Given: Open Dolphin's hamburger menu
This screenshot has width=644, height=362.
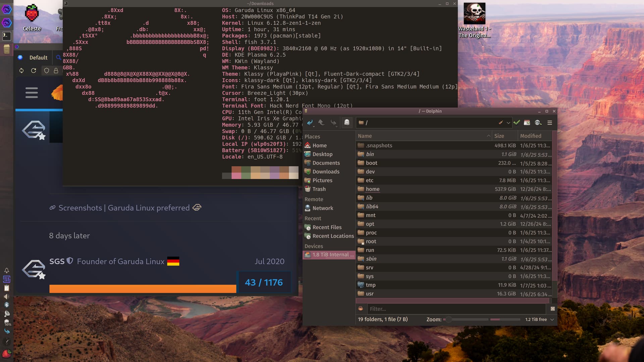Looking at the screenshot, I should pos(550,123).
